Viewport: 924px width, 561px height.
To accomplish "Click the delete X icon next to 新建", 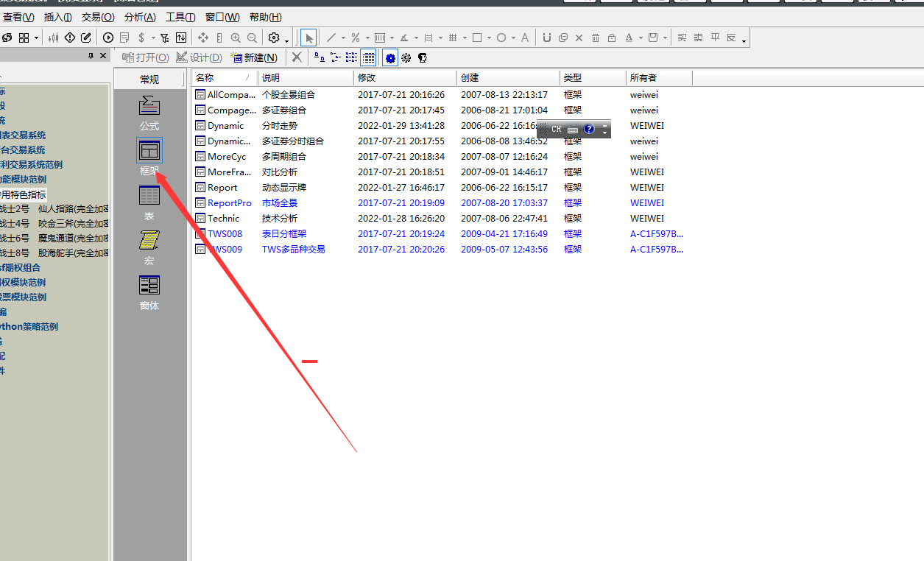I will coord(296,57).
